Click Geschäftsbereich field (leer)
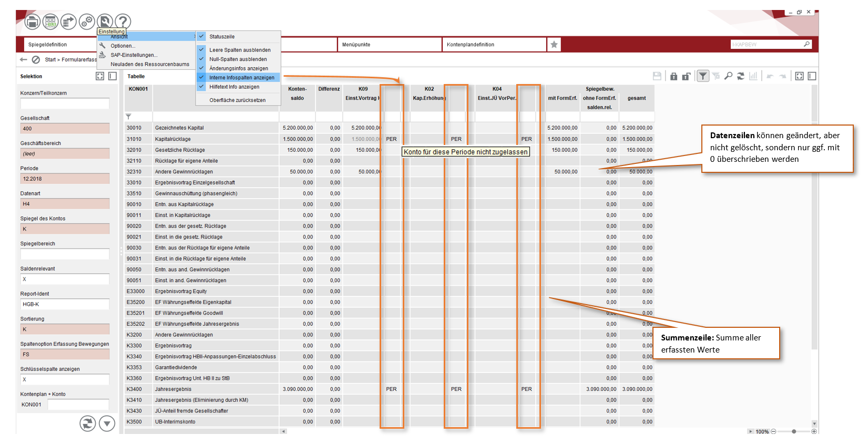The width and height of the screenshot is (868, 445). tap(65, 154)
